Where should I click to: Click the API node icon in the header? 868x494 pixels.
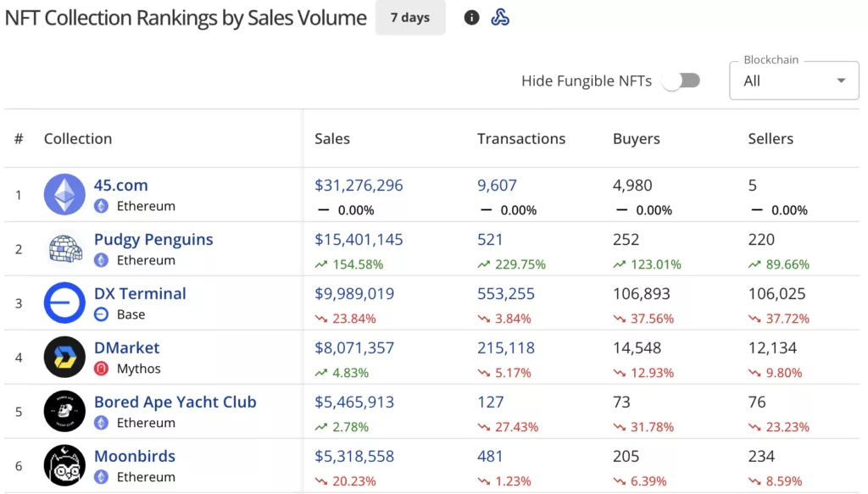[500, 17]
